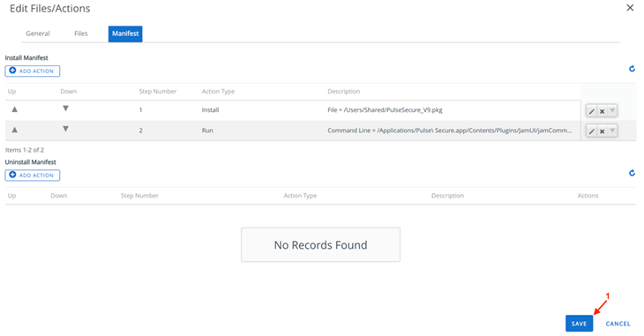Screen dimensions: 644x336
Task: Select the Run action type cell
Action: 207,131
